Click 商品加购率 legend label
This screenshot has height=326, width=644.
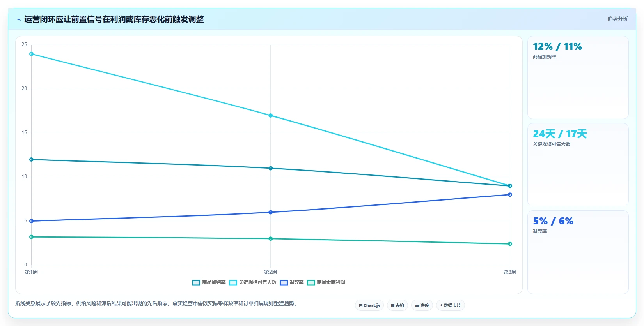(214, 282)
